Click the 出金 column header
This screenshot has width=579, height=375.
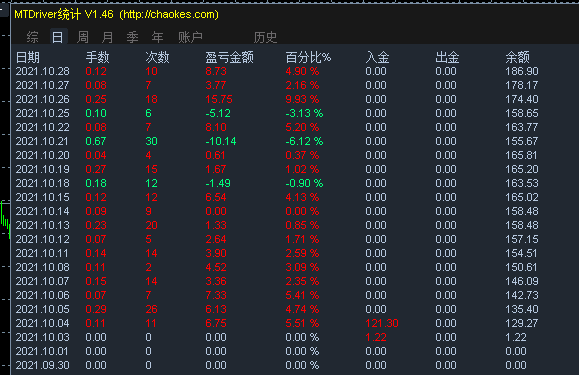pyautogui.click(x=447, y=57)
